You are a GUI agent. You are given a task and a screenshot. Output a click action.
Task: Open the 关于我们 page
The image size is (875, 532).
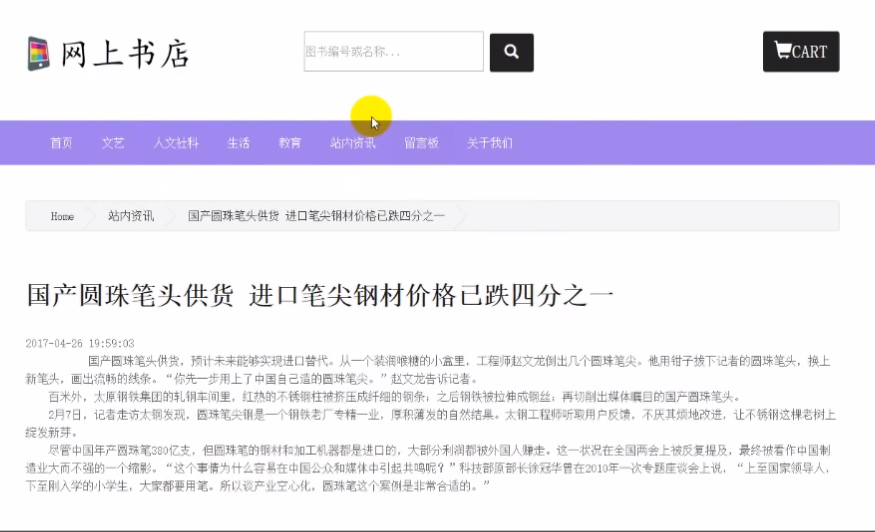click(x=489, y=143)
